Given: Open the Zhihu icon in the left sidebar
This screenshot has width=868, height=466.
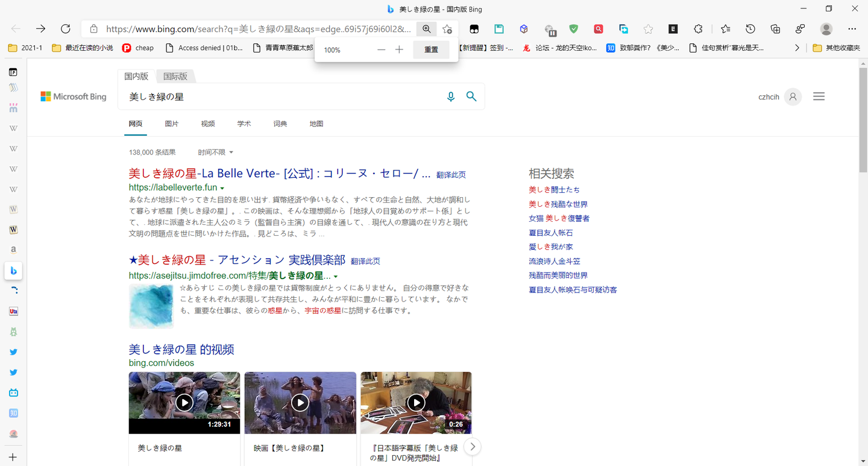Looking at the screenshot, I should [13, 413].
